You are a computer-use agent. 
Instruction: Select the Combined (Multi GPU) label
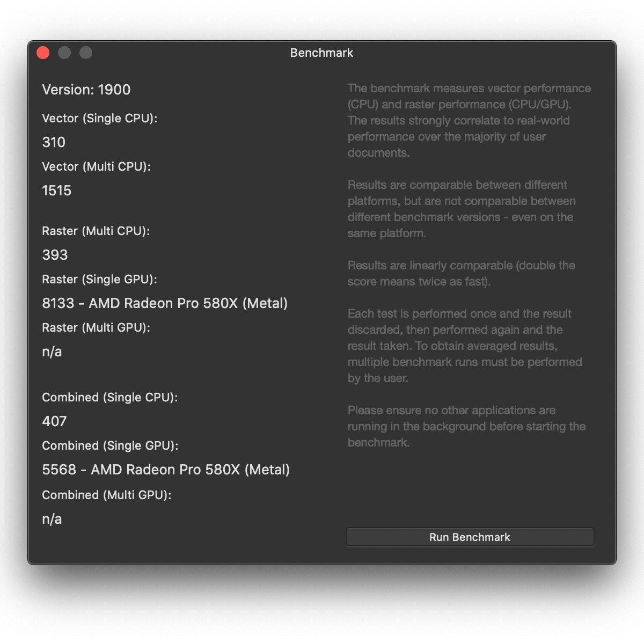(x=107, y=495)
